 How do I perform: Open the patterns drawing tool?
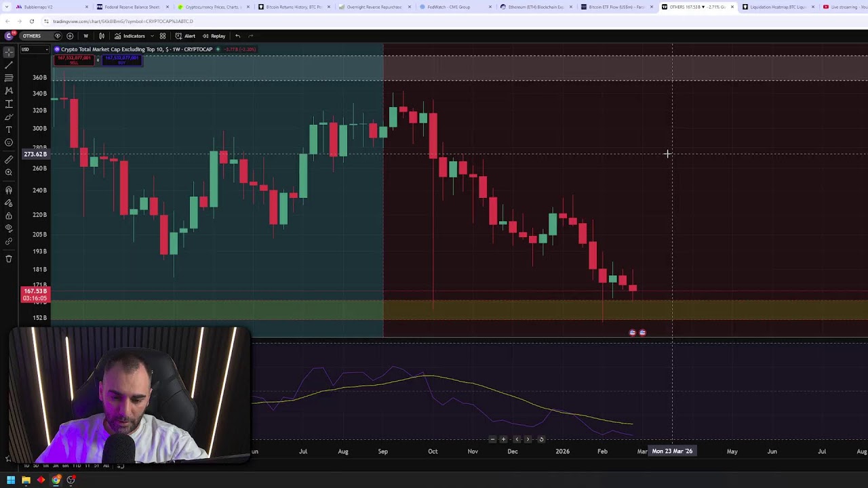9,91
